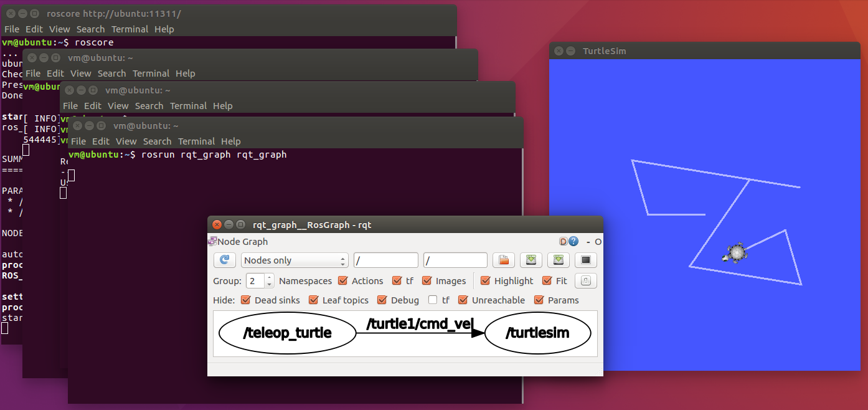Open the Terminal menu in the rqt_graph terminal
Screen dimensions: 868x410
click(196, 141)
